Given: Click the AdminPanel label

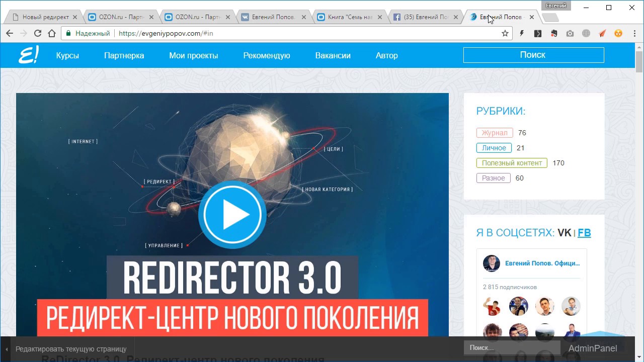Looking at the screenshot, I should point(593,348).
